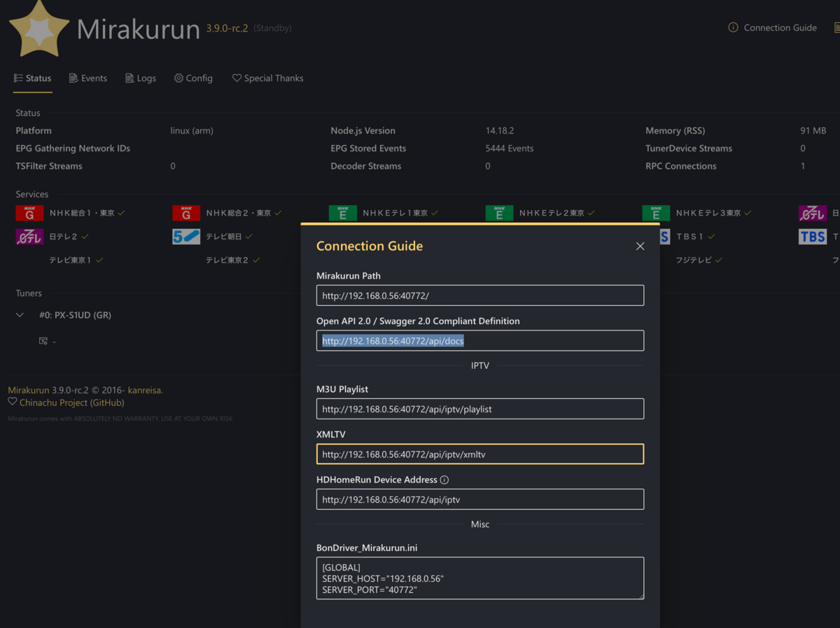Click the NHK総合2・東京 logo
This screenshot has height=628, width=840.
[186, 213]
